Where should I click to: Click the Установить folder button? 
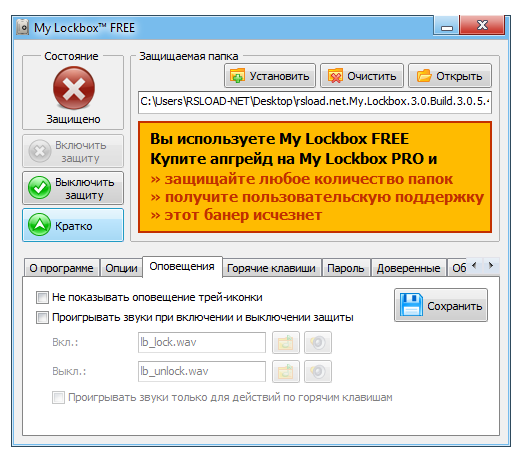click(270, 76)
